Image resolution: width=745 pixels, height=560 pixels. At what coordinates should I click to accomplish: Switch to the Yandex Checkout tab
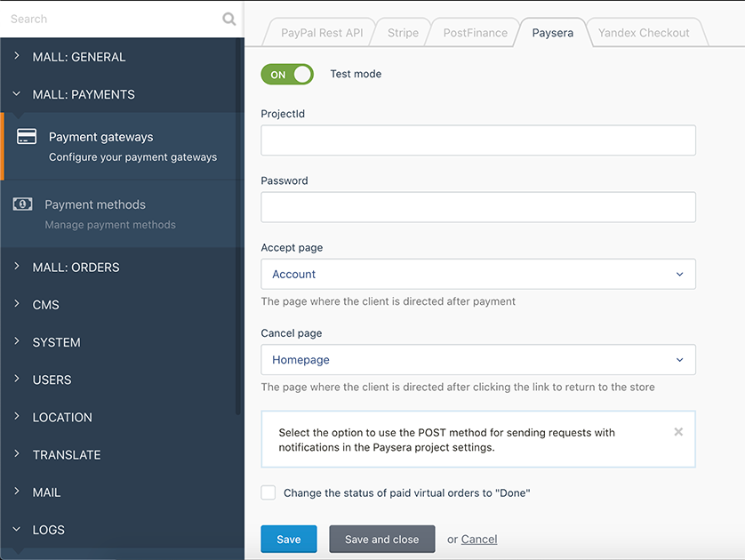pyautogui.click(x=644, y=33)
